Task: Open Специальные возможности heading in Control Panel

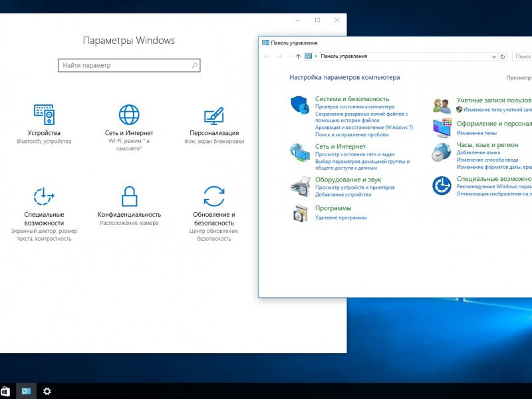Action: [494, 179]
